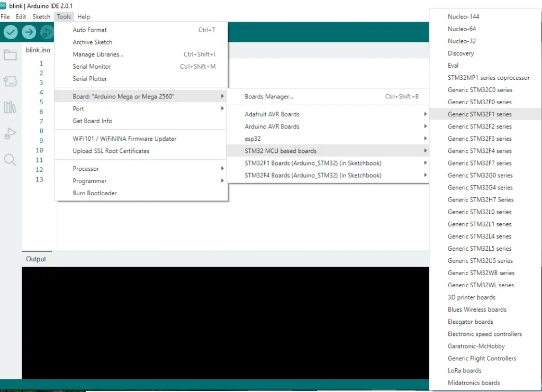Open the Boards Manager sidebar icon
Screen dimensions: 542x392
(10, 81)
